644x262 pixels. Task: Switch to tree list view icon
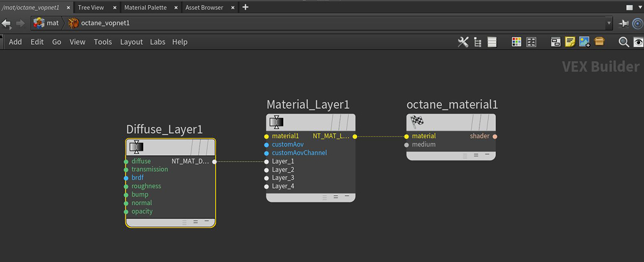pos(477,42)
